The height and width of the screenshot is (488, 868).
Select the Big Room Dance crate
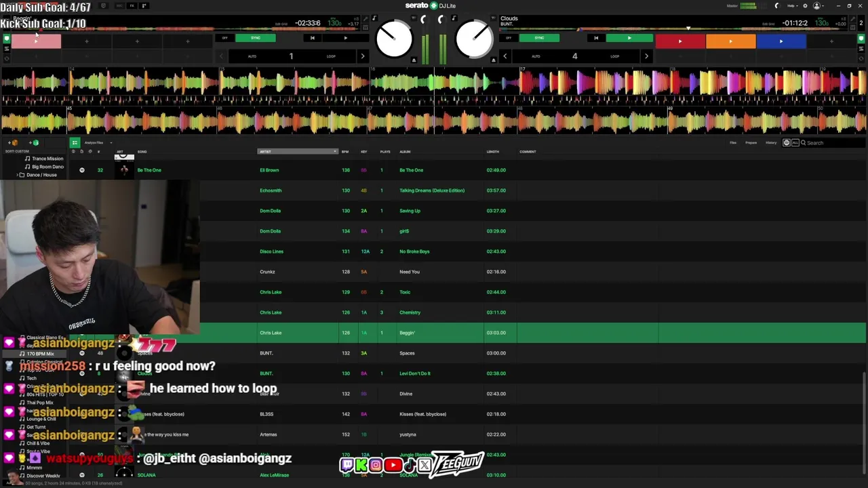(x=47, y=167)
